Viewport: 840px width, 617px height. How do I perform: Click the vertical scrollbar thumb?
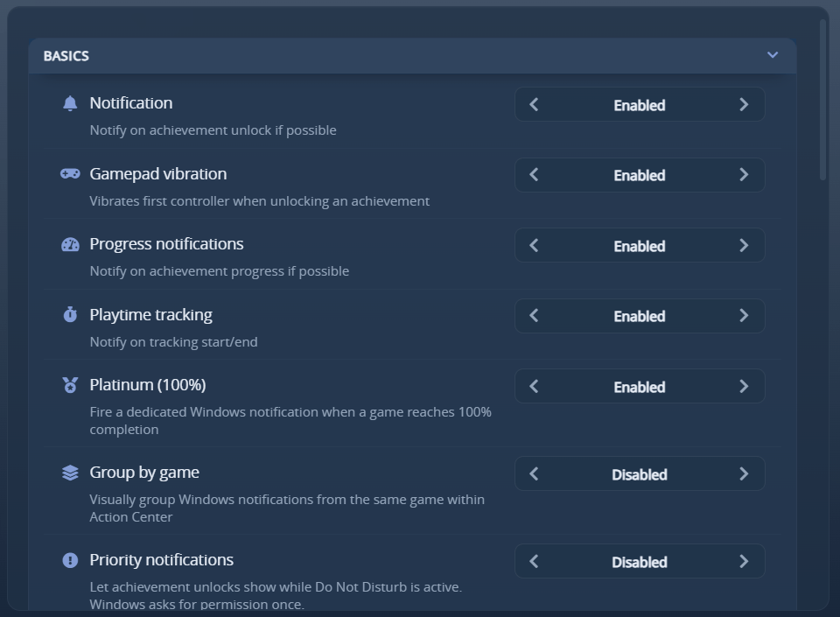point(822,100)
